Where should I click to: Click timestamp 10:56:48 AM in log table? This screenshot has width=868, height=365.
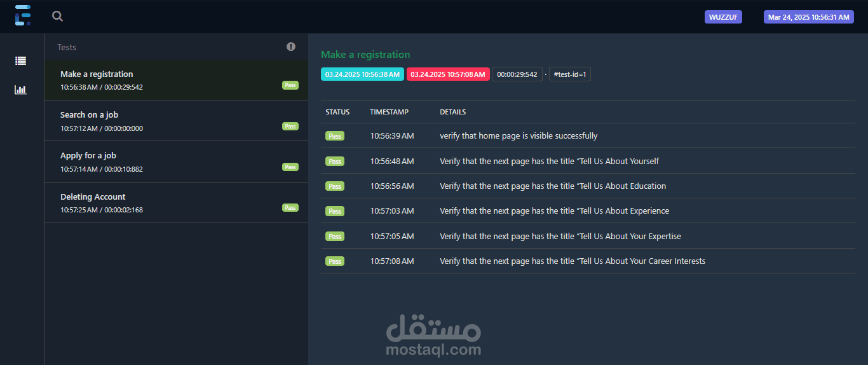392,162
